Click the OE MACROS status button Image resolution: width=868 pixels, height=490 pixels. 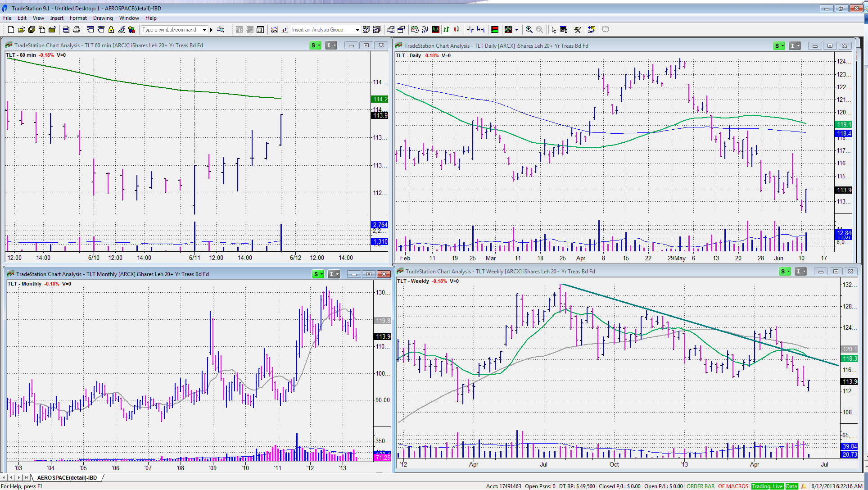coord(733,486)
